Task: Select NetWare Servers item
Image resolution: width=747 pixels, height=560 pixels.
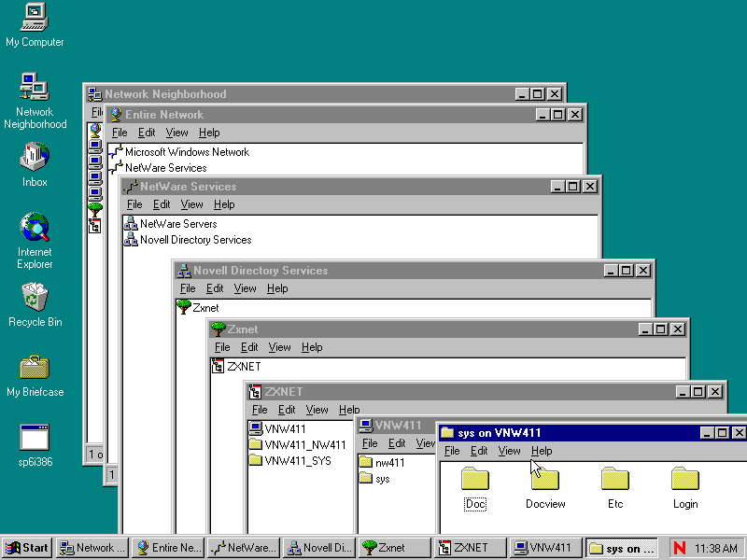Action: [x=170, y=224]
